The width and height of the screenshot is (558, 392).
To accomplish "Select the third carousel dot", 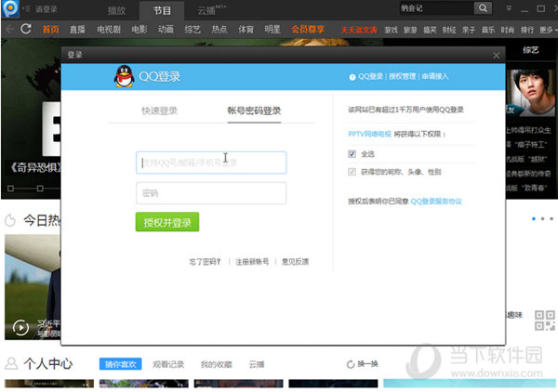I will [x=551, y=219].
